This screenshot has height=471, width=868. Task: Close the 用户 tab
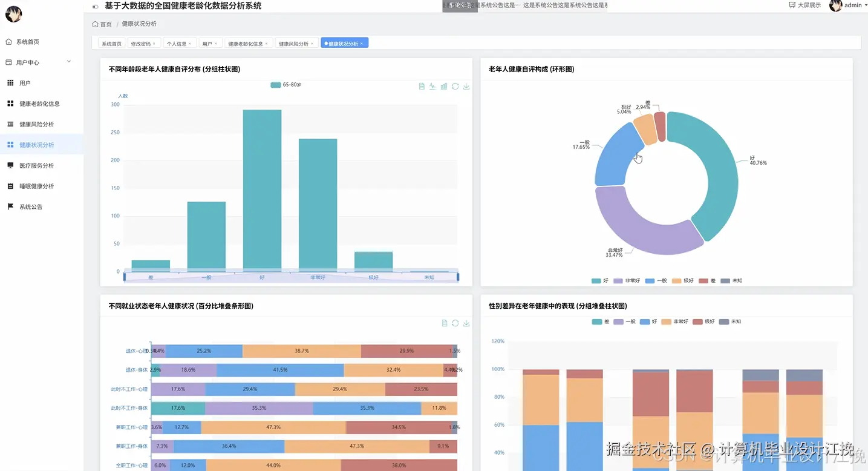pos(216,44)
